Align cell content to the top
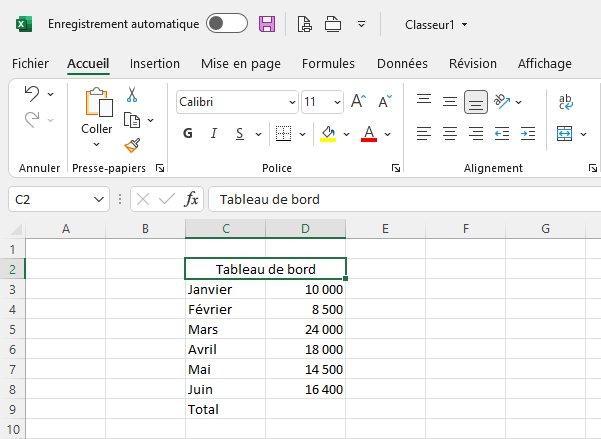Screen dimensions: 601x439 (x=424, y=99)
